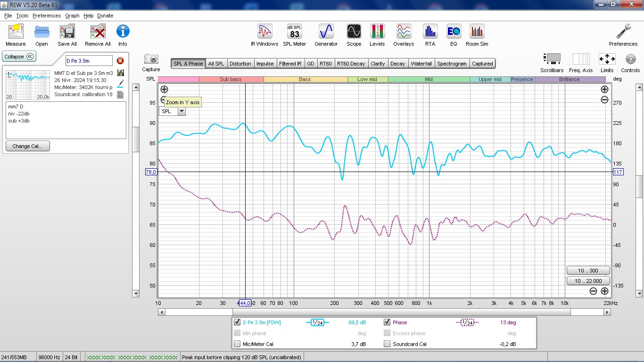
Task: Collapse the measurements panel
Action: point(19,57)
